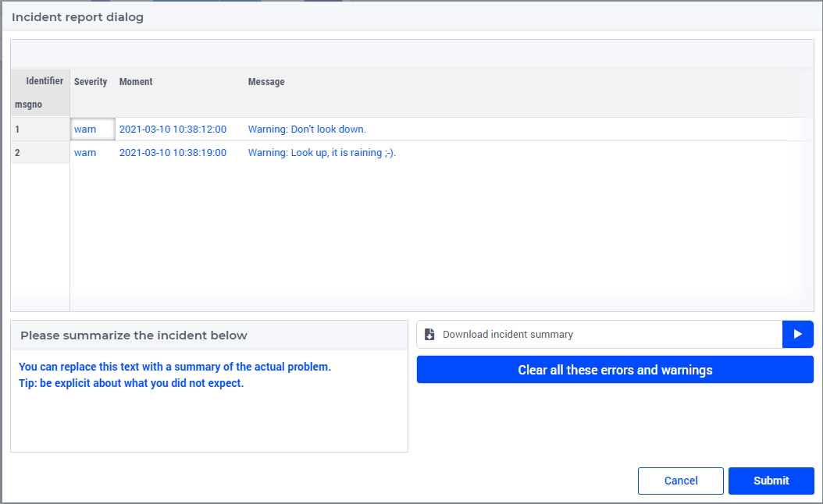Select the warn severity cell in row 1

click(92, 129)
